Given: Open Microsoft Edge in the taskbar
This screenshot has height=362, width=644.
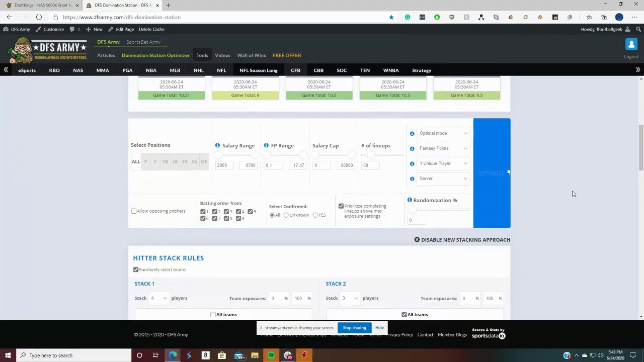Looking at the screenshot, I should pyautogui.click(x=173, y=355).
